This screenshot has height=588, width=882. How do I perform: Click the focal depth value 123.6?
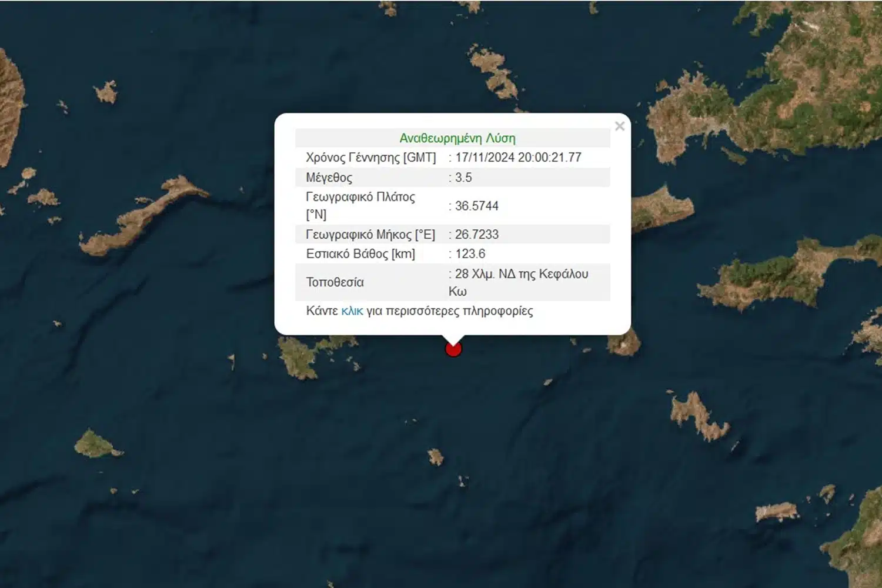tap(470, 254)
